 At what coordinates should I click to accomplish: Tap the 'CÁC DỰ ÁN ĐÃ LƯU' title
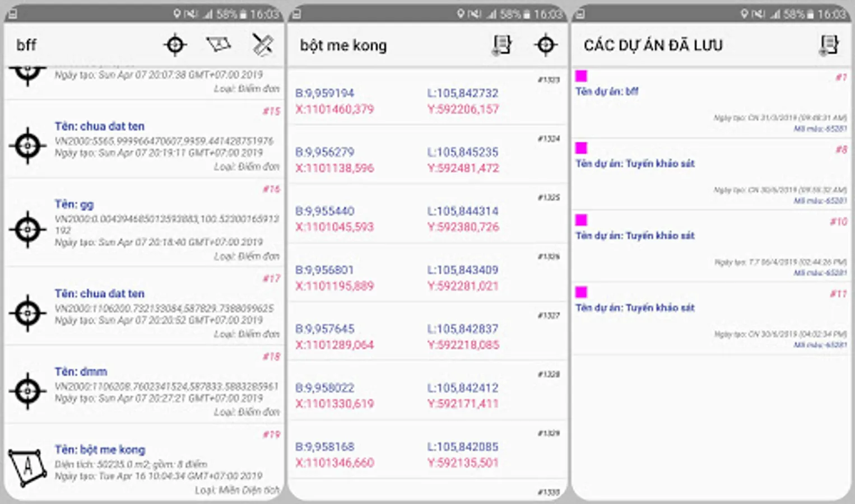(x=653, y=45)
